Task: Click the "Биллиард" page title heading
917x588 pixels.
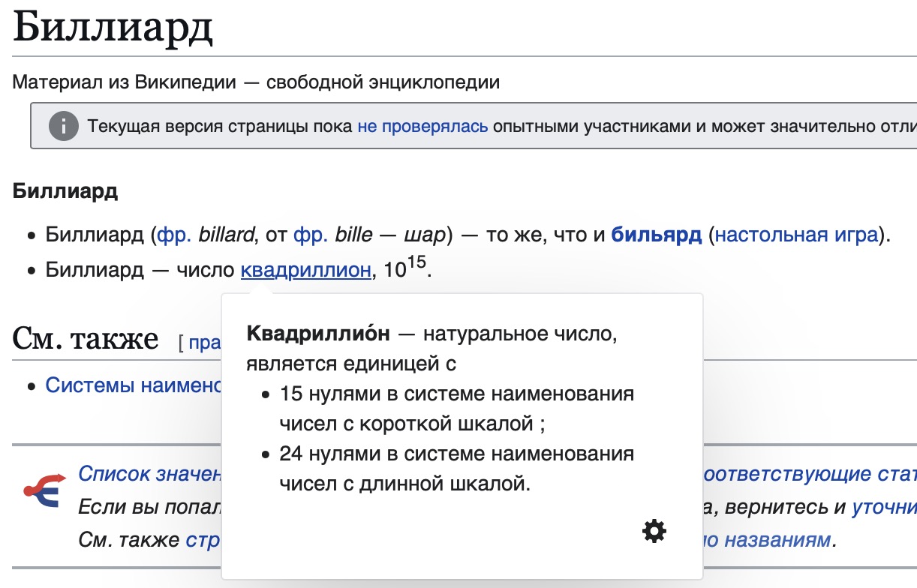Action: tap(113, 28)
